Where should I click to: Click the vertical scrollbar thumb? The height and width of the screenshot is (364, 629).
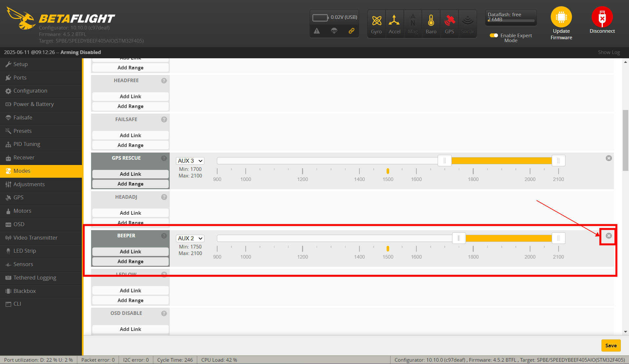(x=625, y=140)
